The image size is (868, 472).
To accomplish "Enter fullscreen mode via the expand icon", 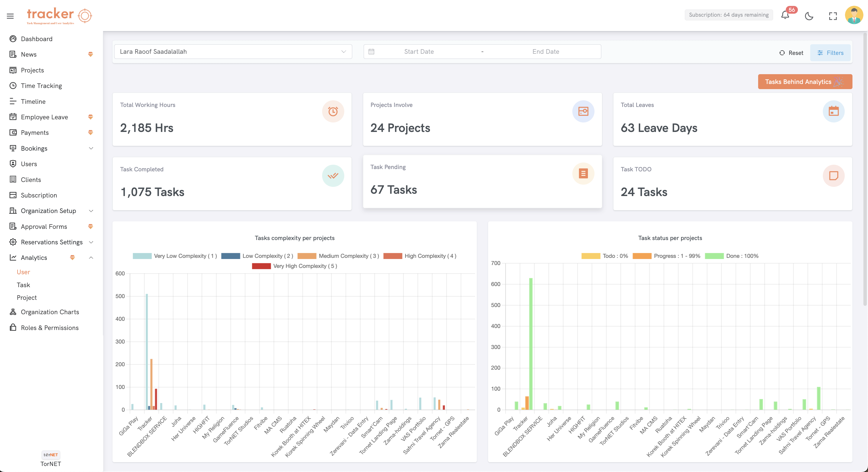I will [x=833, y=16].
